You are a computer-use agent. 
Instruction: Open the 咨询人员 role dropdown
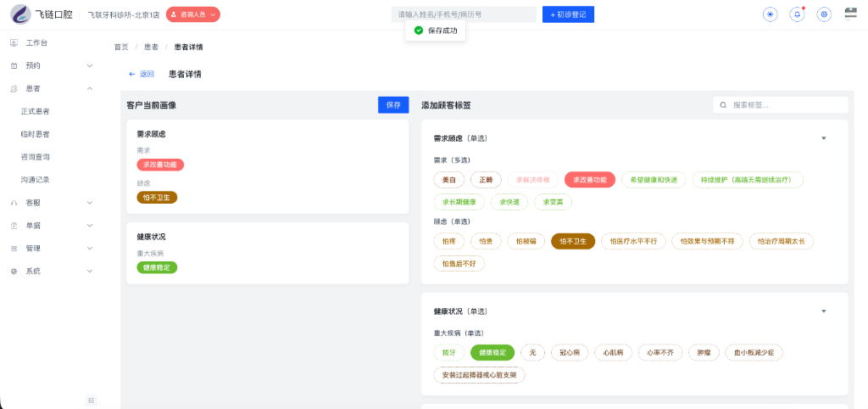tap(193, 15)
